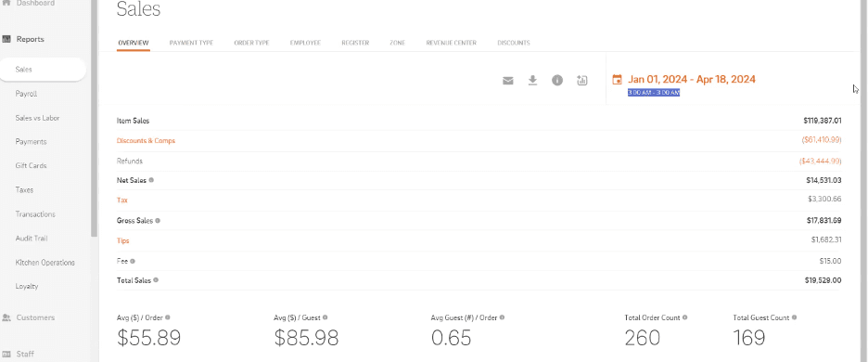Open the Tax details link
This screenshot has height=362, width=868.
tap(122, 200)
